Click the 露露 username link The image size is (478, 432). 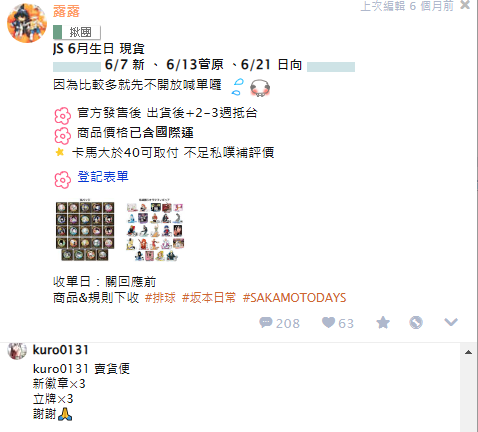(x=66, y=12)
